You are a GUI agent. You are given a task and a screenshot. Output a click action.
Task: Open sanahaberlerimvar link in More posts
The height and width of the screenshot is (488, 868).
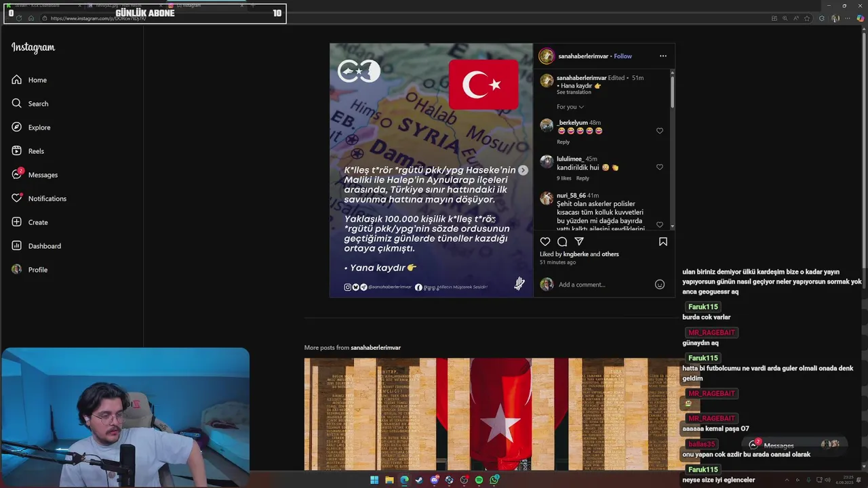[376, 348]
